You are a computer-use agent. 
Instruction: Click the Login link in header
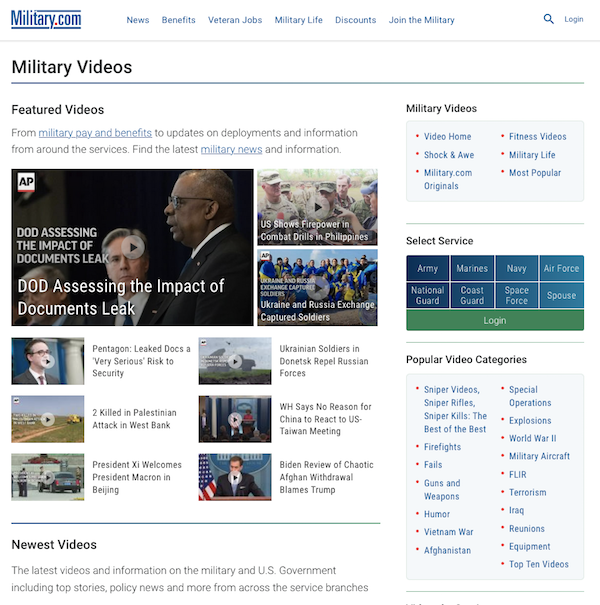574,19
